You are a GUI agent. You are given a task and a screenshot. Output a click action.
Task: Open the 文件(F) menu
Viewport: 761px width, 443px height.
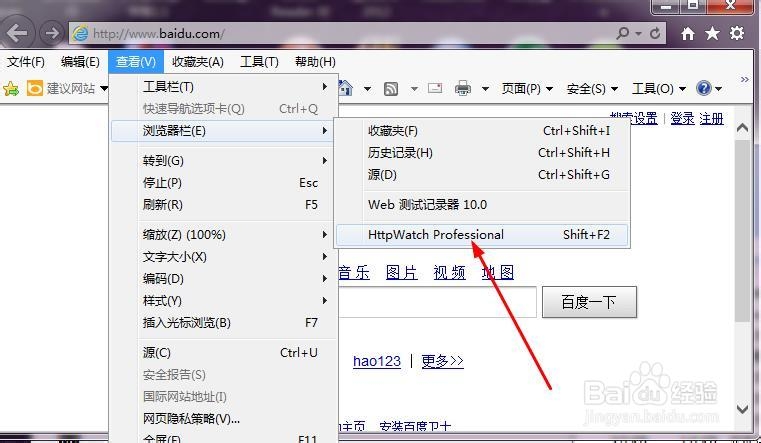(x=26, y=62)
